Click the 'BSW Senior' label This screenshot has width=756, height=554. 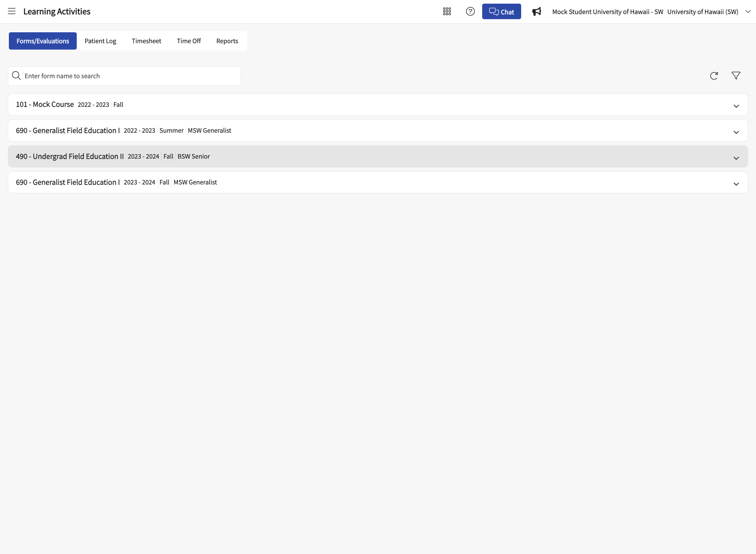coord(194,156)
